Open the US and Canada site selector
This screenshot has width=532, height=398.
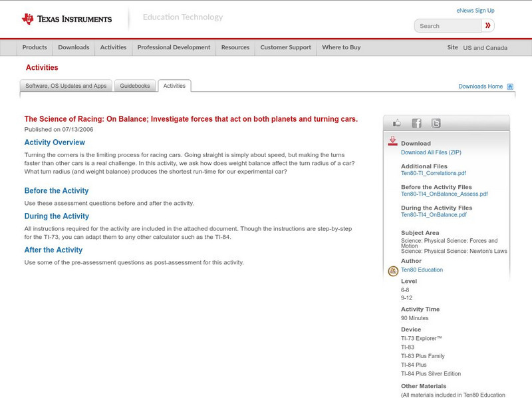(485, 48)
